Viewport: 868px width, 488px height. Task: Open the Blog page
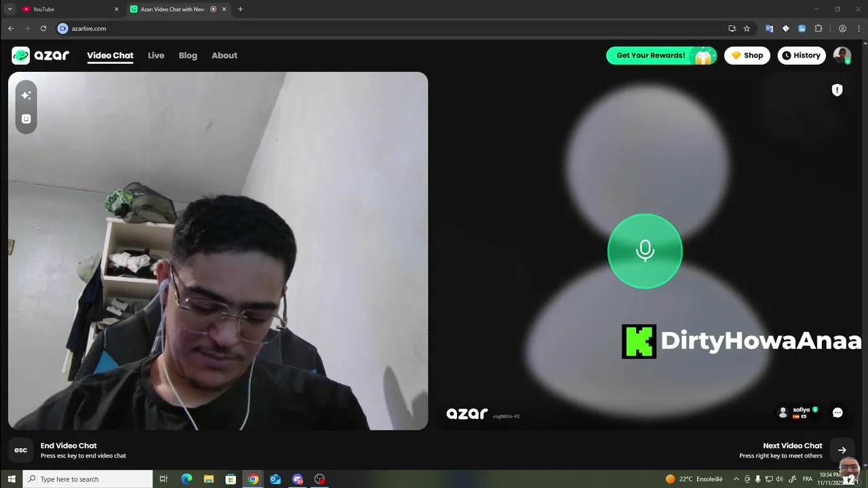pyautogui.click(x=188, y=56)
